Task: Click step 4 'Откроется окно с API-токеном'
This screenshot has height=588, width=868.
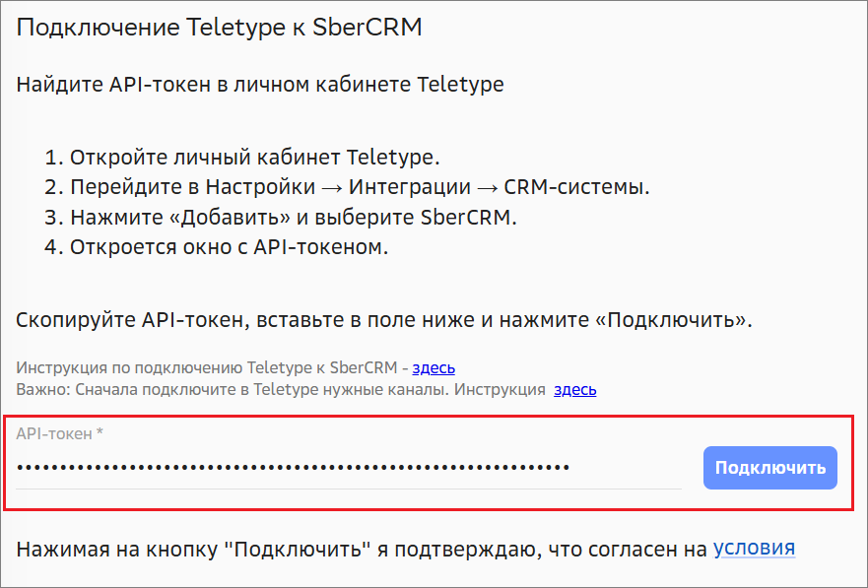Action: tap(229, 246)
